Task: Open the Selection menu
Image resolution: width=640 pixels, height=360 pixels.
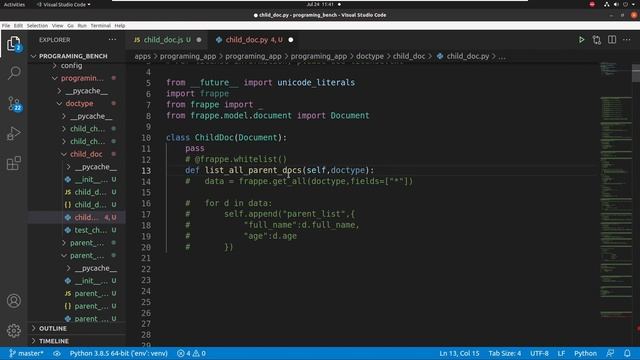Action: 37,25
